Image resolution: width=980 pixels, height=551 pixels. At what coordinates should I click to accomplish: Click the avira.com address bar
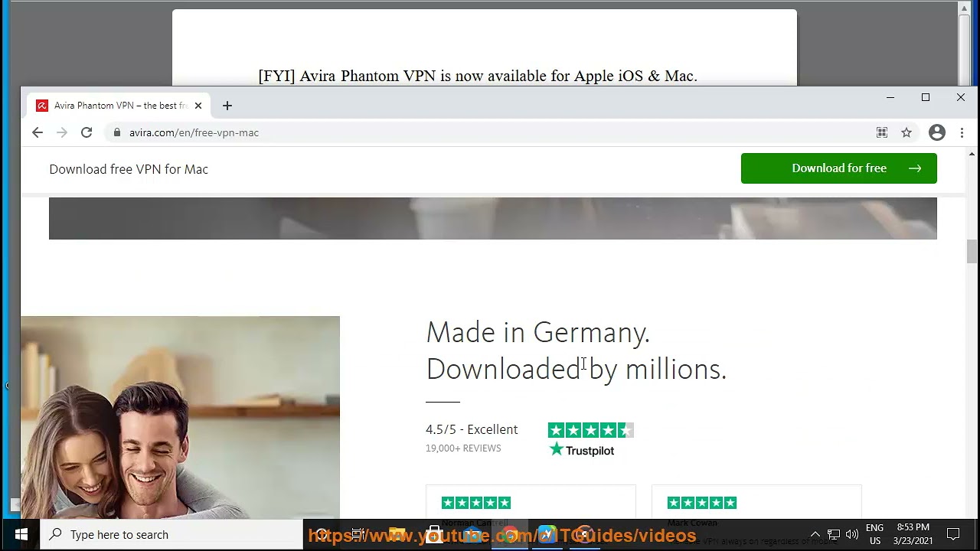point(490,132)
